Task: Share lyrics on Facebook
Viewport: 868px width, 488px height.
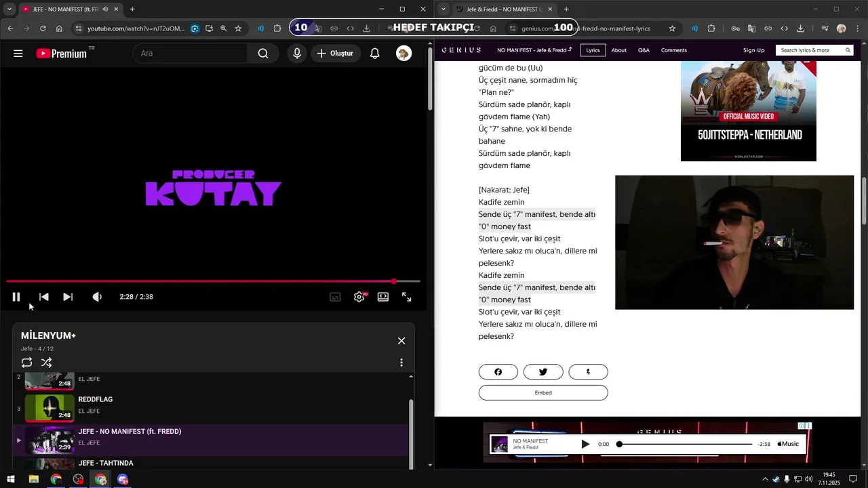Action: pos(498,372)
